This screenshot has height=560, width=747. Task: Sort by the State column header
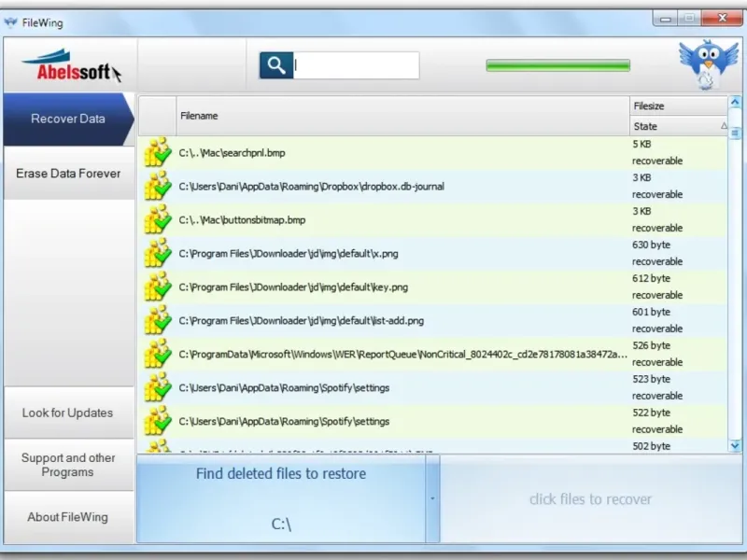click(x=679, y=126)
